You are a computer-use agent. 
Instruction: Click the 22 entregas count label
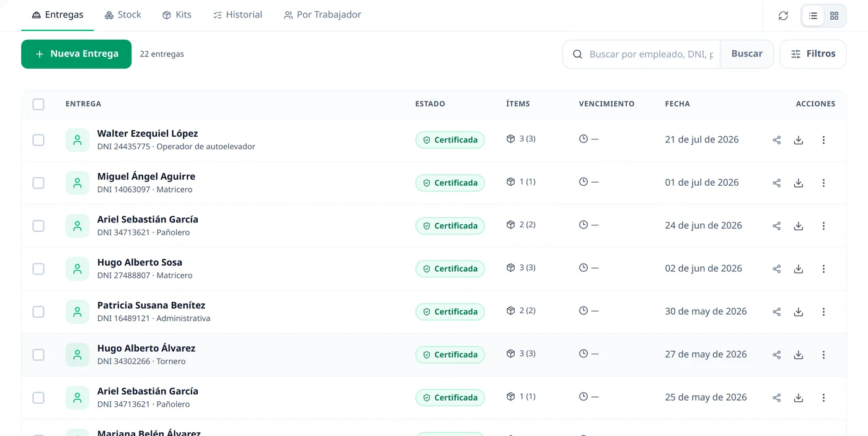pyautogui.click(x=162, y=54)
